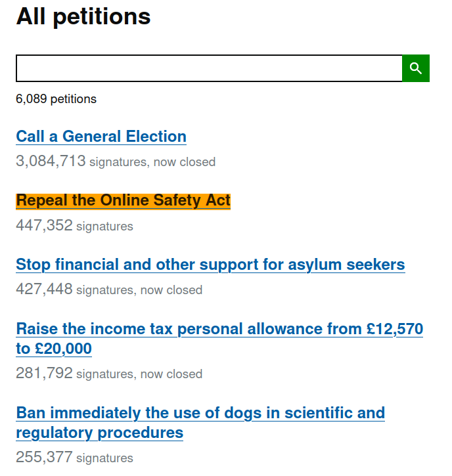The height and width of the screenshot is (476, 452).
Task: Click the 255,377 signatures count
Action: point(45,457)
